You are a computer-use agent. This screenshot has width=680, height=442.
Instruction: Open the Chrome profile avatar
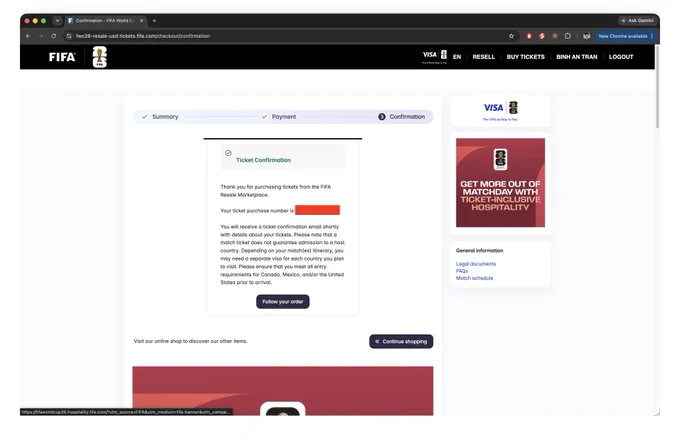click(586, 36)
